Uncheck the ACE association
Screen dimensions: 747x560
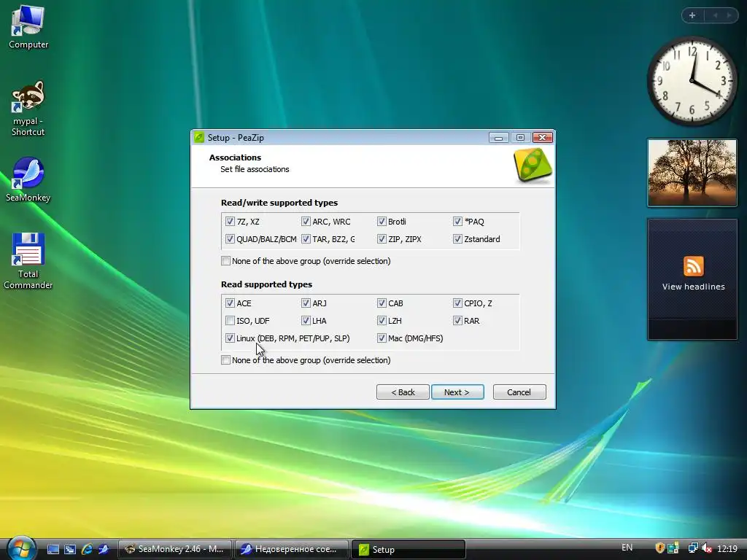pos(230,303)
